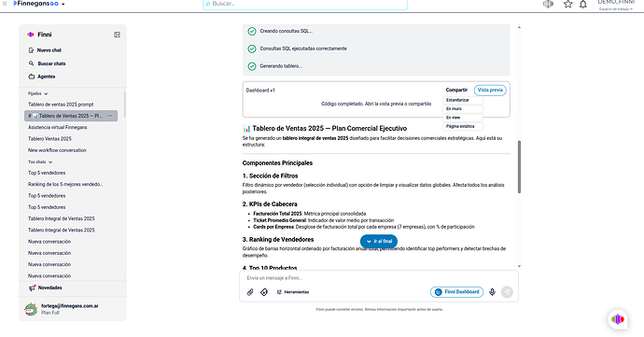Screen dimensions: 644x337
Task: Select En muro share option
Action: [462, 109]
